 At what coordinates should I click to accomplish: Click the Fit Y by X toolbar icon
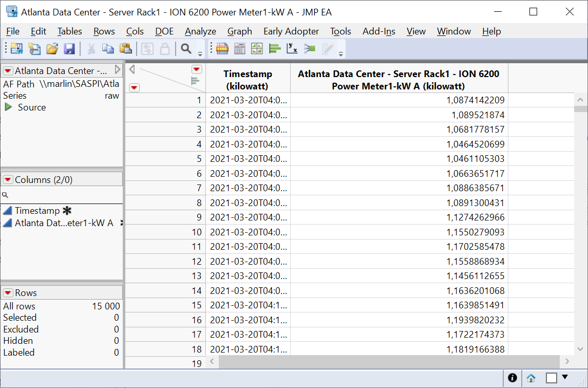[291, 48]
